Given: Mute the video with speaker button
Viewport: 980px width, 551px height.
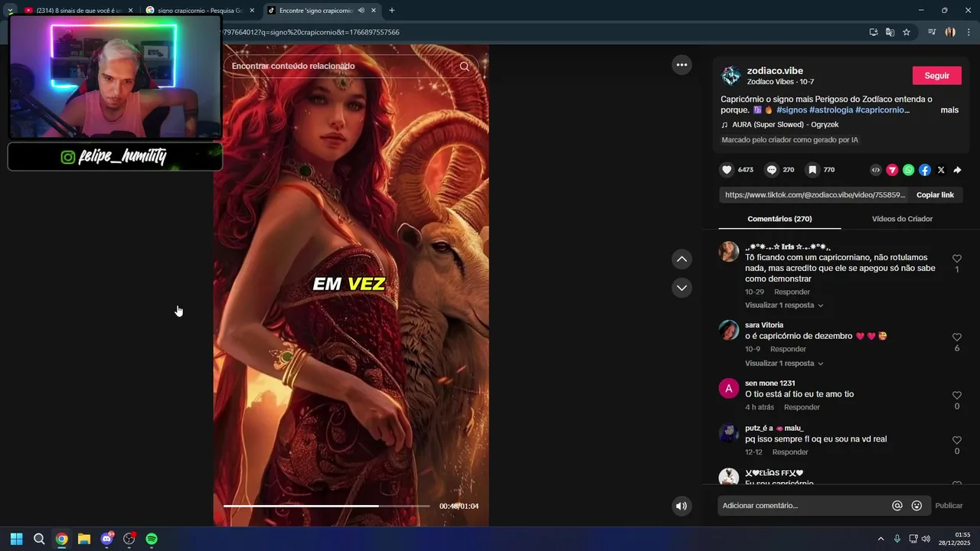Looking at the screenshot, I should (681, 506).
